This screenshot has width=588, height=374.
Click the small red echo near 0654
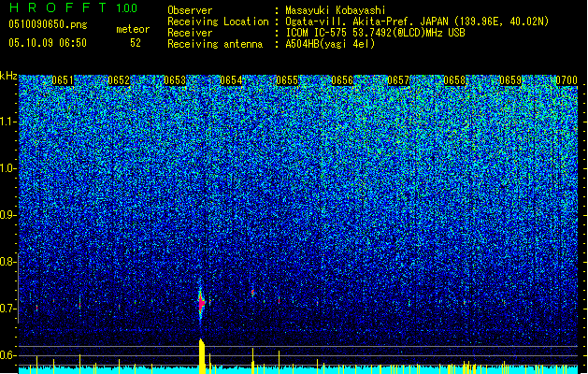(x=252, y=293)
